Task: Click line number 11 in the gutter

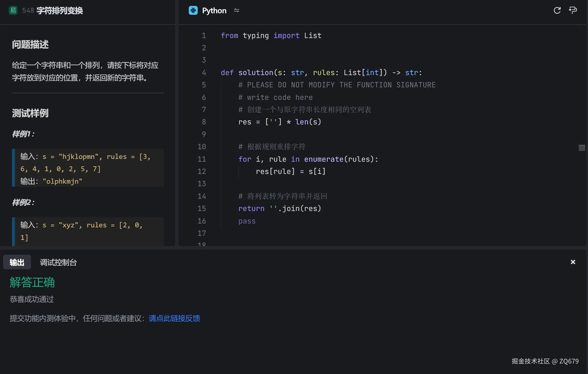Action: [202, 159]
